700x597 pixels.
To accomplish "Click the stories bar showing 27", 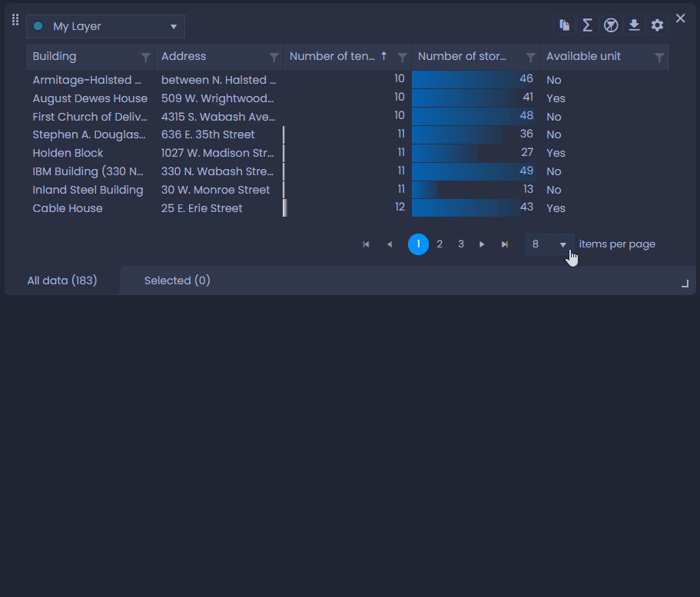I will [x=444, y=153].
